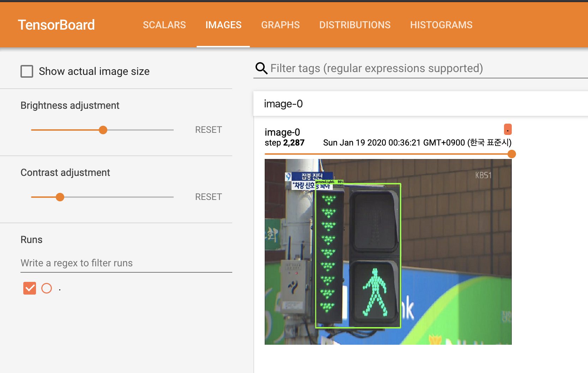Click the brightness adjustment slider handle
This screenshot has width=588, height=373.
pos(103,130)
